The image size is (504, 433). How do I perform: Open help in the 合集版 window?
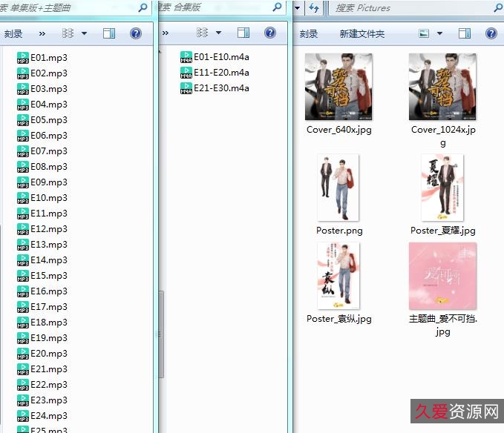click(x=270, y=33)
